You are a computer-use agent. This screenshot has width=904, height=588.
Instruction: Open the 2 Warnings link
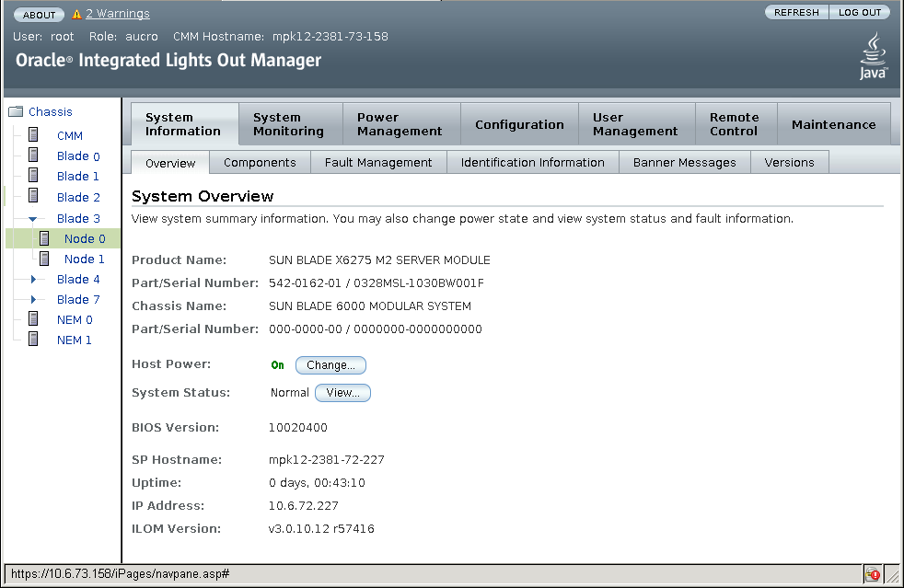118,14
